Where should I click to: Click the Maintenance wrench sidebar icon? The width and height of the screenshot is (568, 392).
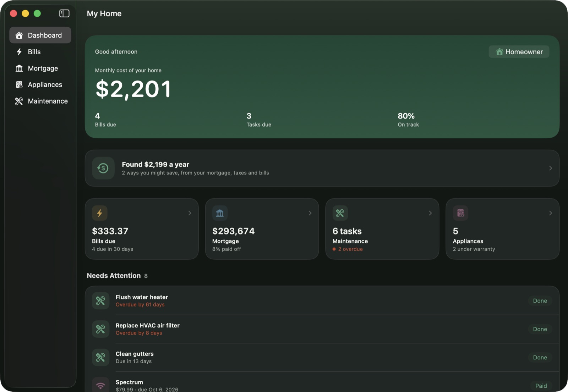pyautogui.click(x=19, y=101)
